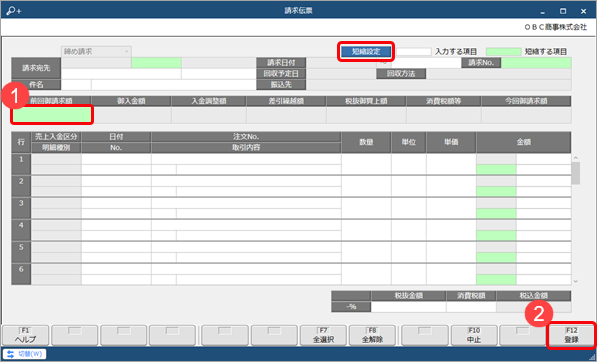597x362 pixels.
Task: Click row 4 unit price cell
Action: [451, 230]
